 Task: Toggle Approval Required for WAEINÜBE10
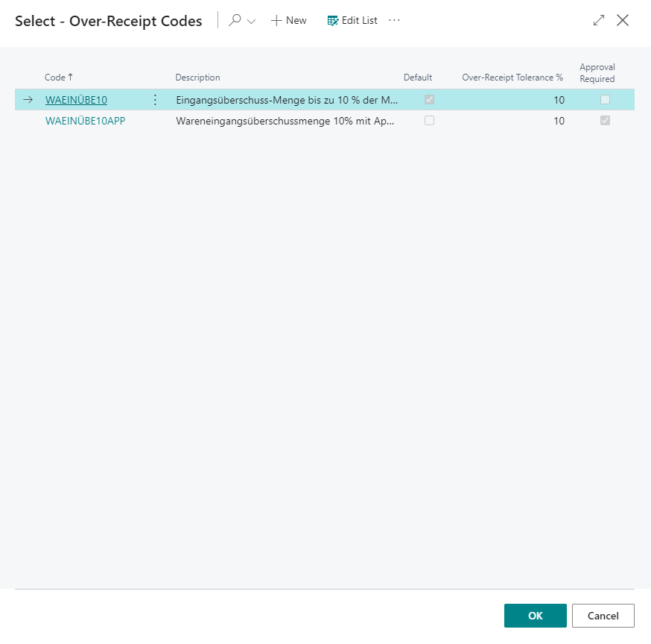(x=605, y=100)
